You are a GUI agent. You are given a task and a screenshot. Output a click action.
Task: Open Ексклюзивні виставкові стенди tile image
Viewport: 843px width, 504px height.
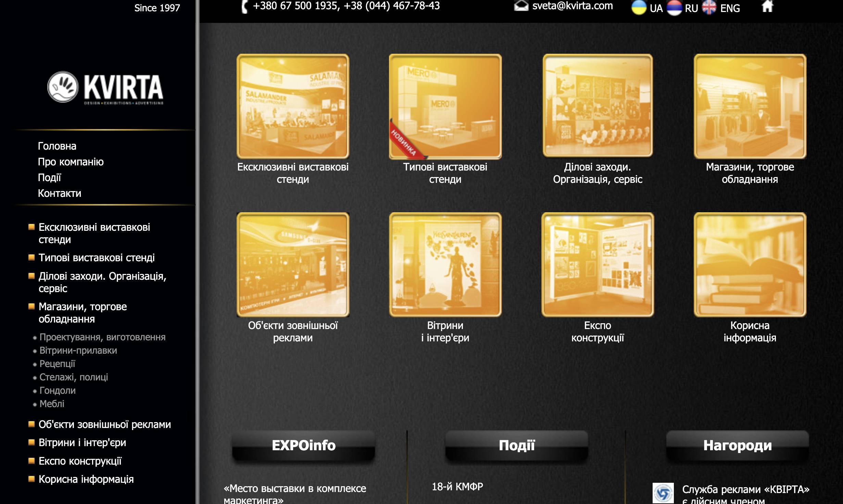(x=293, y=106)
